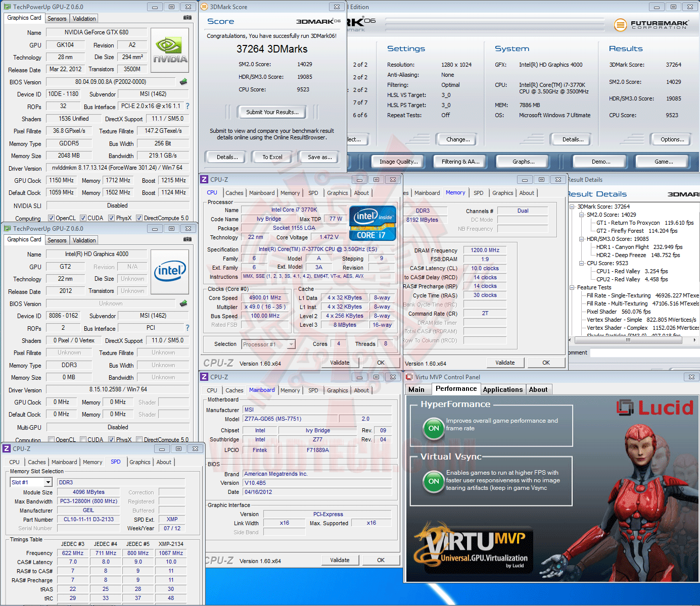
Task: Collapse the 3DMark Score: 37264 tree node
Action: (x=572, y=207)
